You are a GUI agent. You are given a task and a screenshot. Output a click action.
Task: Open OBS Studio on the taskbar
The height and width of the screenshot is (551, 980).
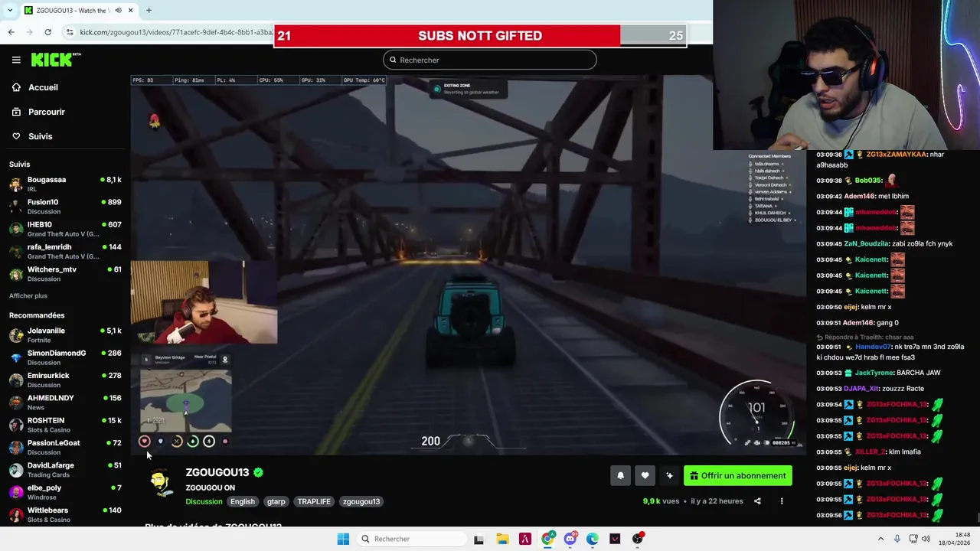point(638,539)
